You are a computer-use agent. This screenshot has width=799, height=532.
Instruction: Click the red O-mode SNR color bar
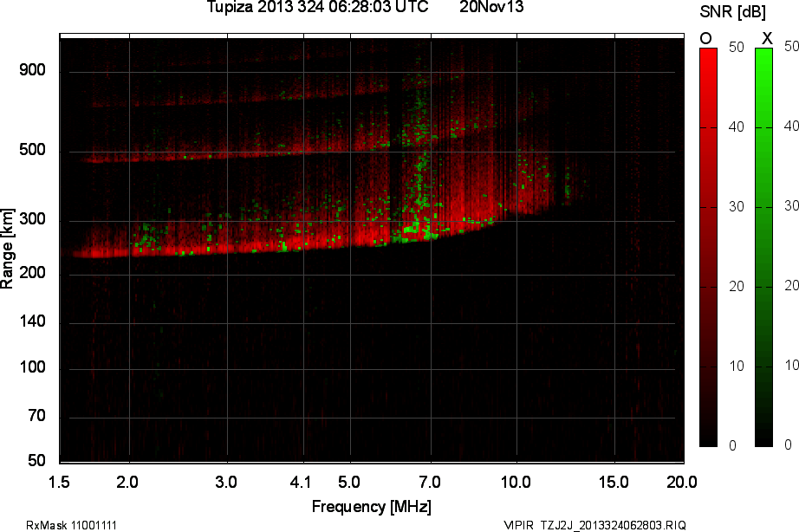[708, 247]
